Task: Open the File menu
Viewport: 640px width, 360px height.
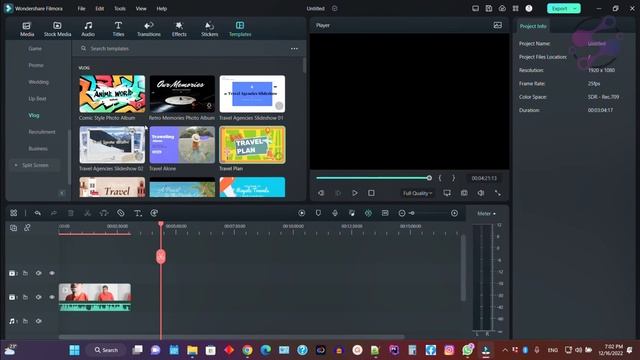Action: pyautogui.click(x=82, y=9)
